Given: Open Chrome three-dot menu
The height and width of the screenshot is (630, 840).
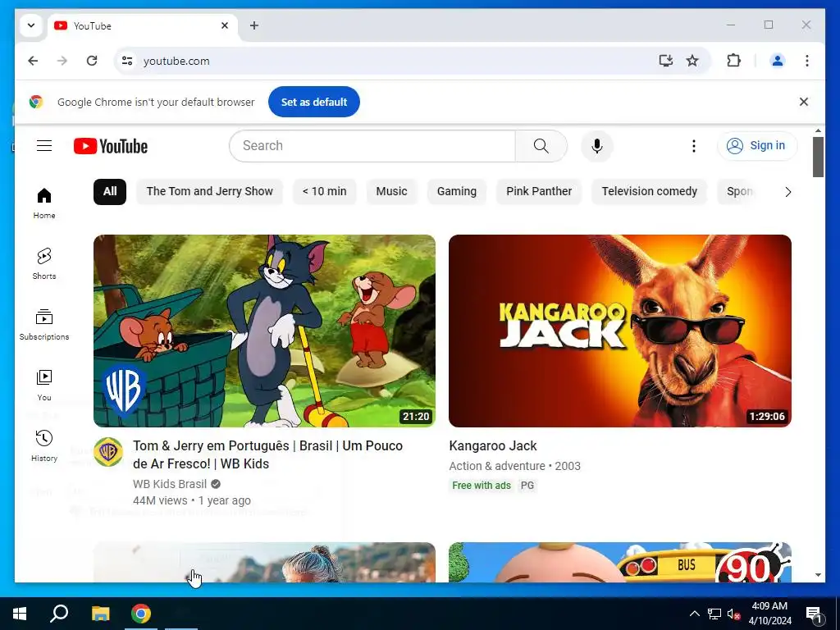Looking at the screenshot, I should pos(807,61).
